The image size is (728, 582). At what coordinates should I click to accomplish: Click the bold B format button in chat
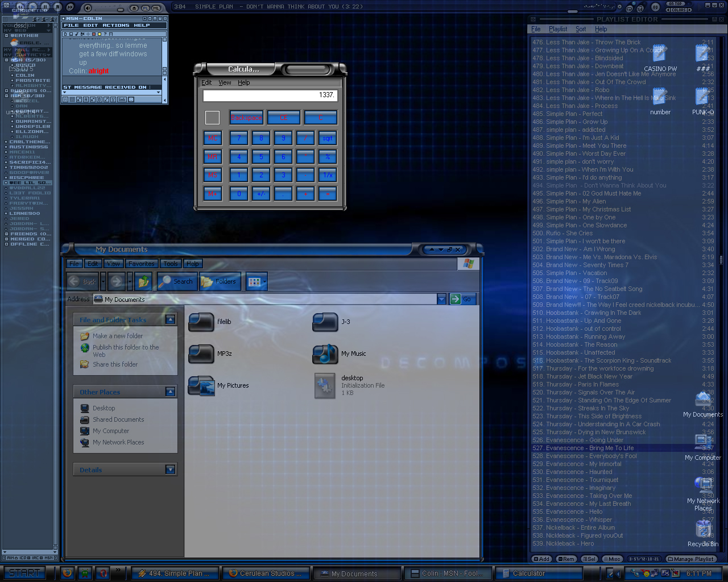[100, 99]
